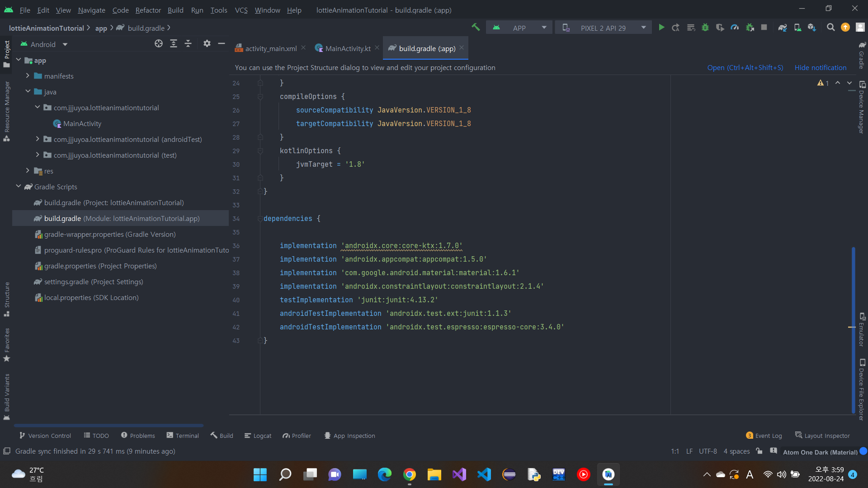Click the green Run app button

coord(661,28)
